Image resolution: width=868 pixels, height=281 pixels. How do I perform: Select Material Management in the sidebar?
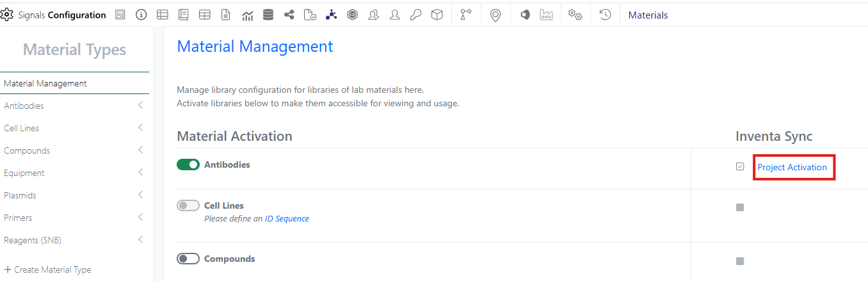pyautogui.click(x=74, y=83)
